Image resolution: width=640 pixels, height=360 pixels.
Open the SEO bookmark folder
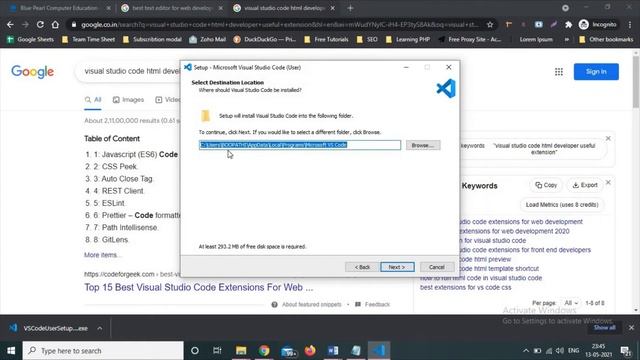(x=367, y=40)
